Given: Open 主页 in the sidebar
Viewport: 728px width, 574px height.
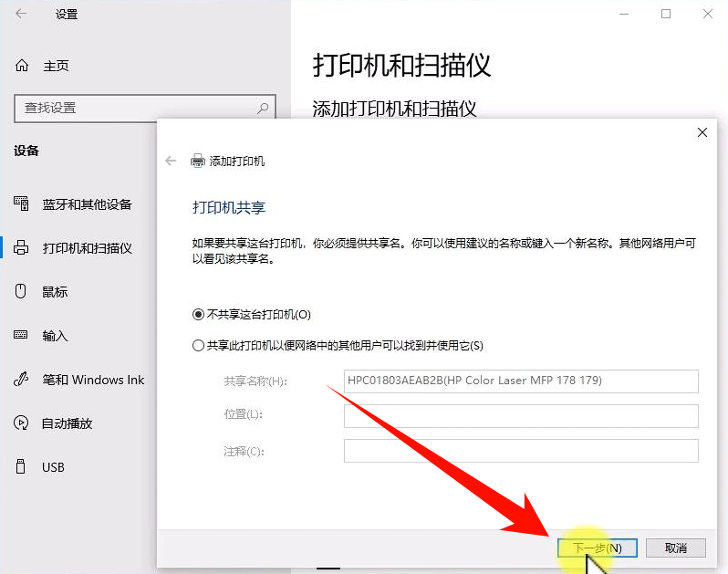Looking at the screenshot, I should point(56,66).
